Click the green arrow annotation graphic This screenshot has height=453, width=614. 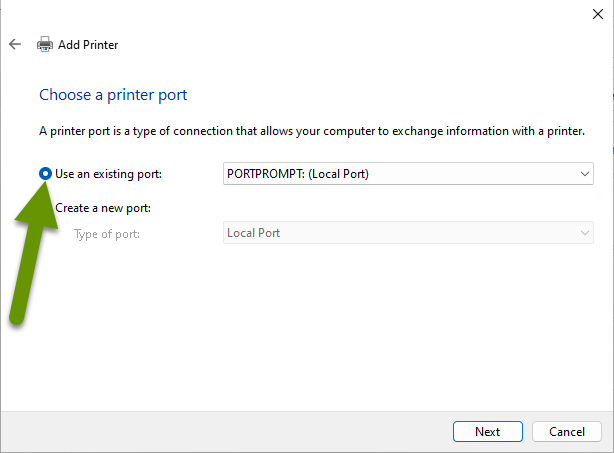(x=34, y=253)
